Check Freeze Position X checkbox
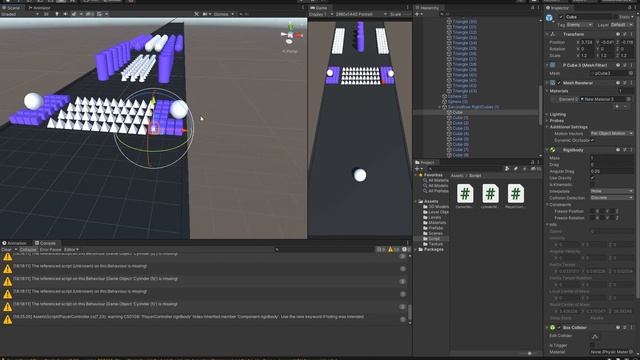Screen dimensions: 640x360 pyautogui.click(x=593, y=211)
